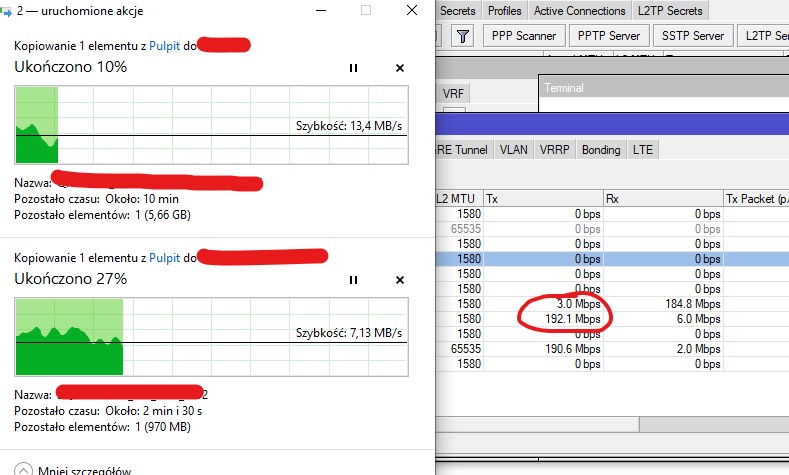Image resolution: width=789 pixels, height=475 pixels.
Task: Minimize the copy progress window
Action: (321, 11)
